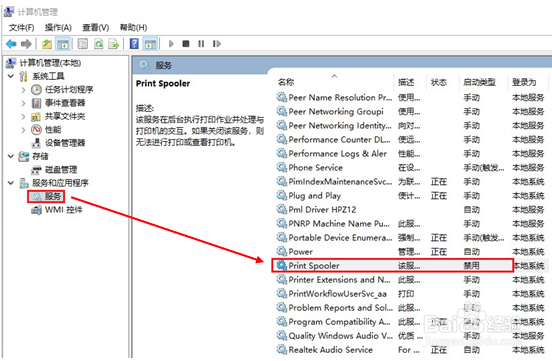This screenshot has height=361, width=552.
Task: Collapse the 服务和应用程序 node
Action: [11, 183]
